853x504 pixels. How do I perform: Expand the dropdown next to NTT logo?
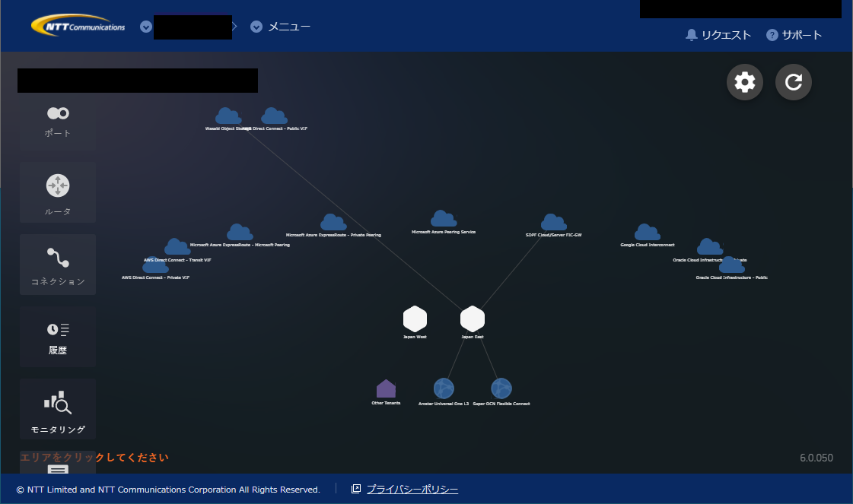146,27
